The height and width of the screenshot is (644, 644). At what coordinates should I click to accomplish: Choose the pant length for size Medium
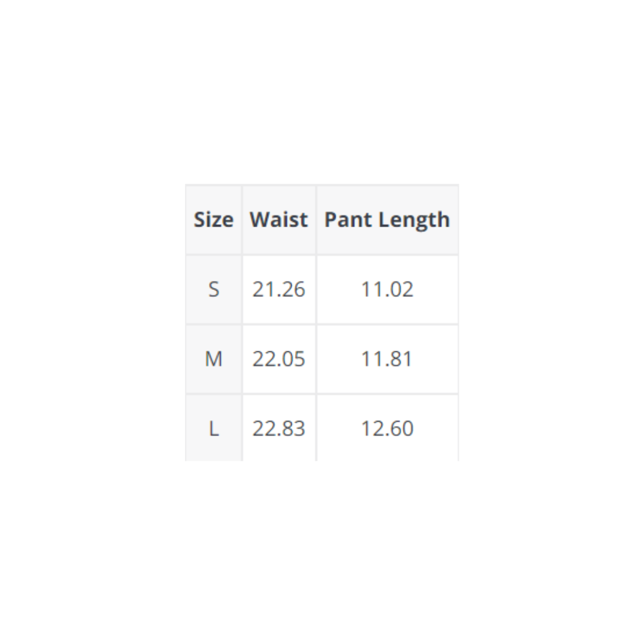(387, 360)
